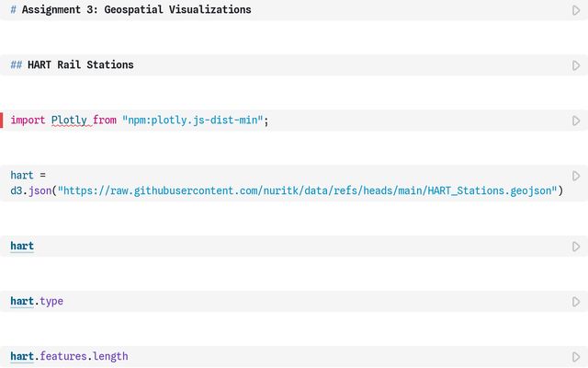This screenshot has height=368, width=588.
Task: Click the red modified marker on import cell
Action: (x=2, y=121)
